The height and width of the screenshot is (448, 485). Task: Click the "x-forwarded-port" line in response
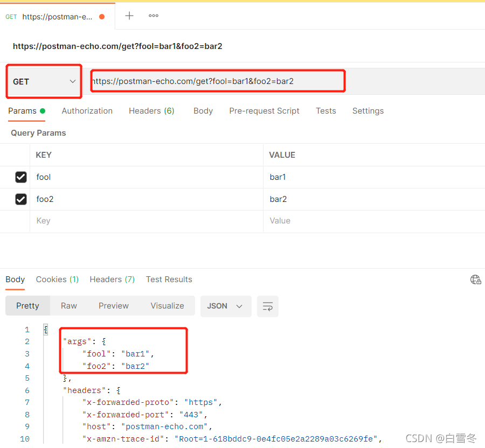144,415
